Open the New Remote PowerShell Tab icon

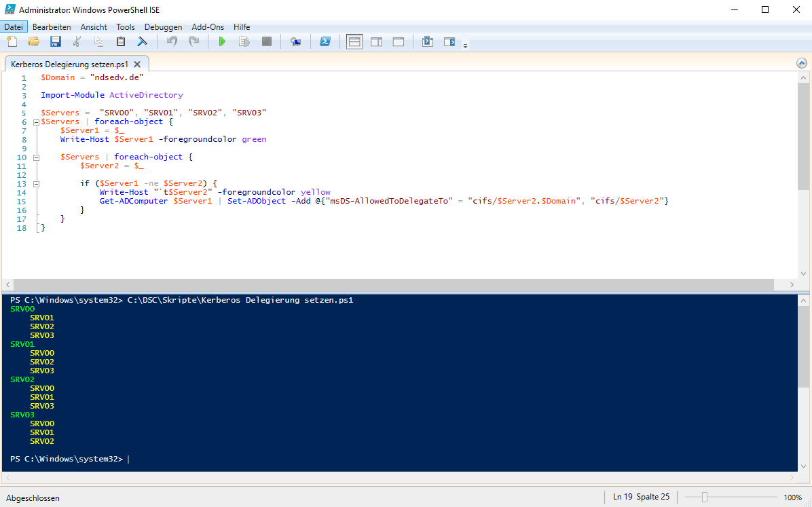[295, 42]
